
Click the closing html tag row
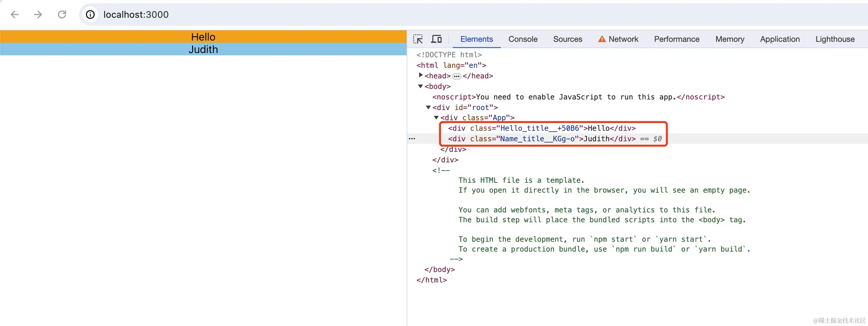tap(432, 280)
